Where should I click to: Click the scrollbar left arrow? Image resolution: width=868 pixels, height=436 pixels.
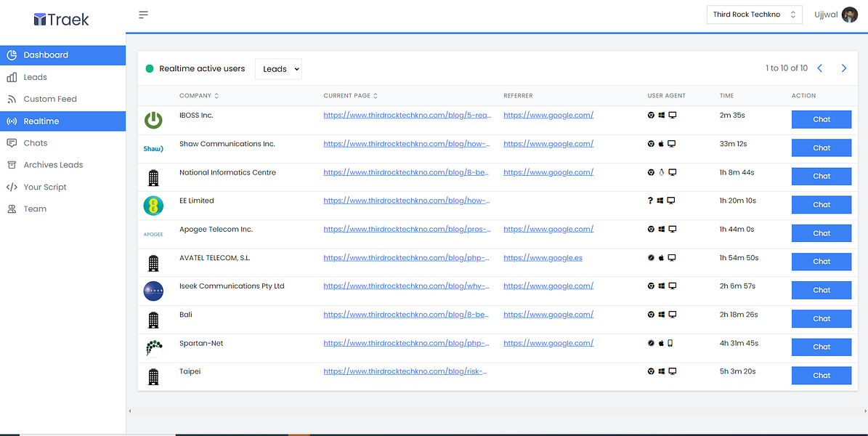(x=129, y=411)
